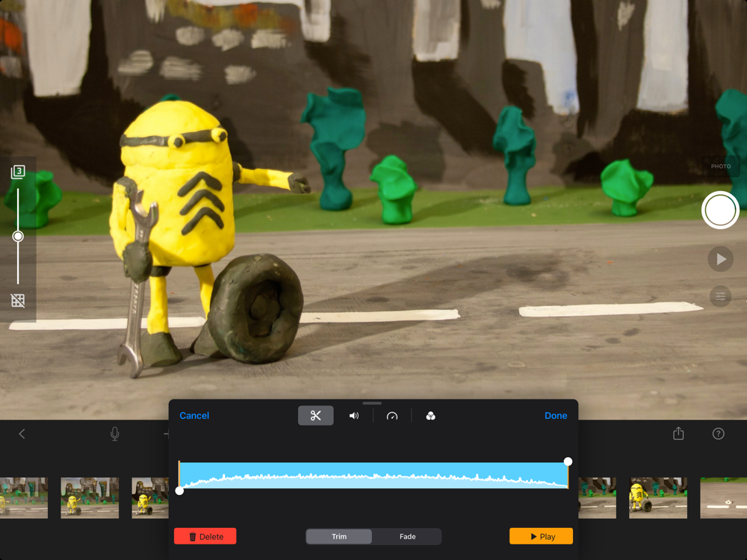This screenshot has height=560, width=747.
Task: Tap the white camera capture button
Action: (x=720, y=210)
